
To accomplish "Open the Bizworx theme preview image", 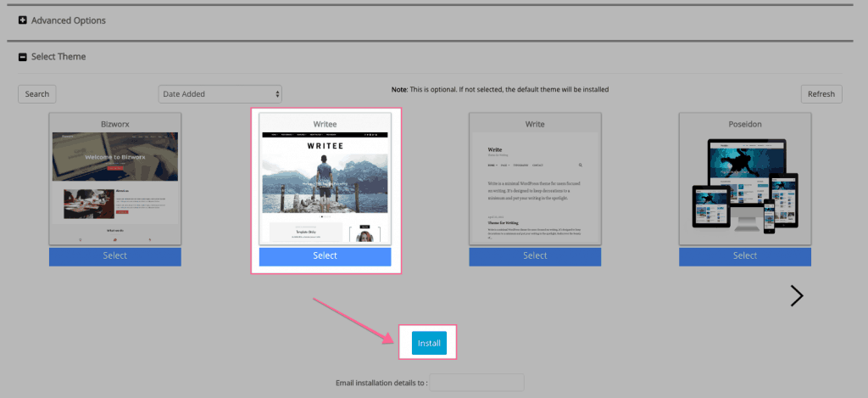I will [x=114, y=187].
